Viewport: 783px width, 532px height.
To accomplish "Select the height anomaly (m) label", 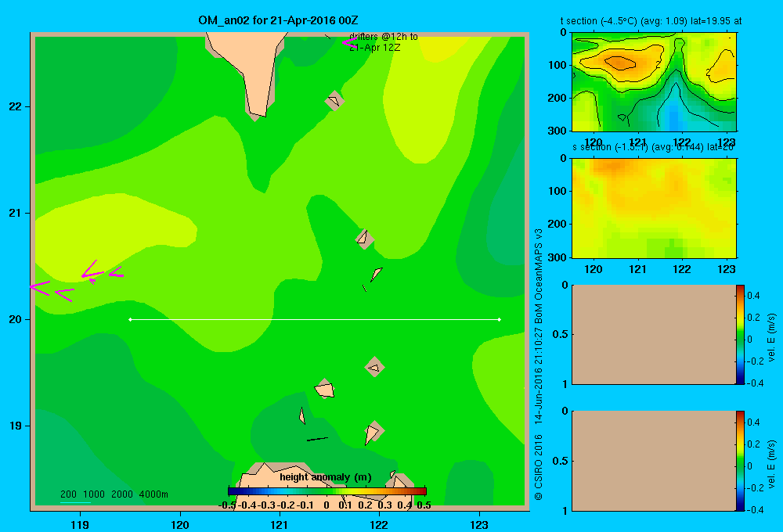I will tap(326, 477).
